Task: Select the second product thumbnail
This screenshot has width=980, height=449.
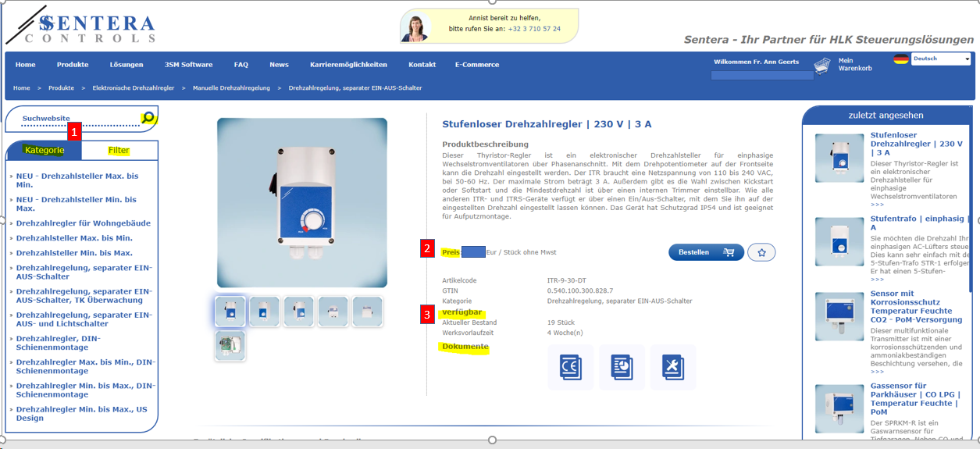Action: 265,312
